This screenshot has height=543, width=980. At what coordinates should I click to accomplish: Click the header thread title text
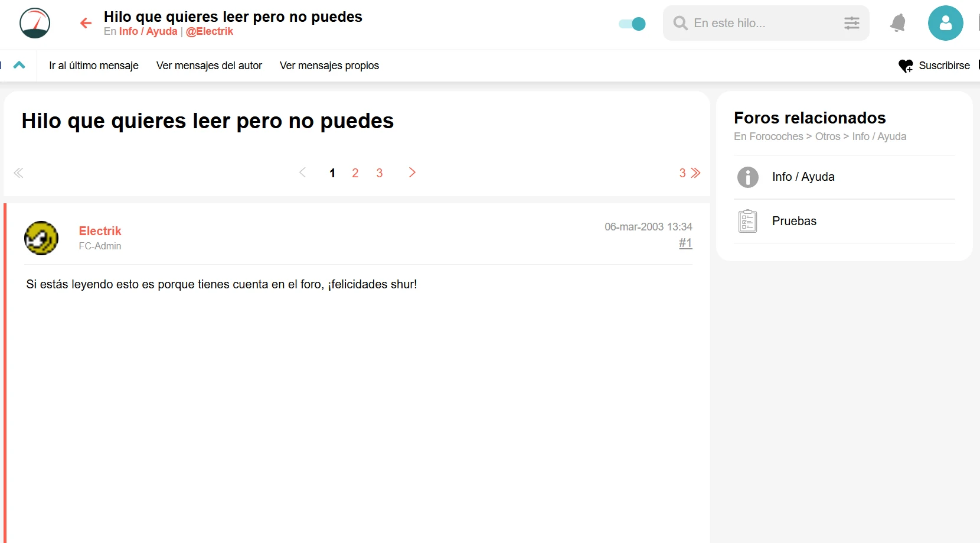233,17
